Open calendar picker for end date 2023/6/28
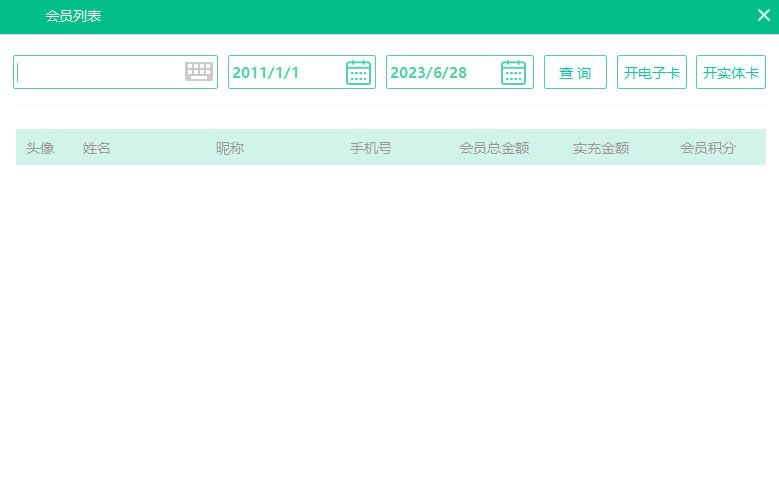 click(513, 72)
